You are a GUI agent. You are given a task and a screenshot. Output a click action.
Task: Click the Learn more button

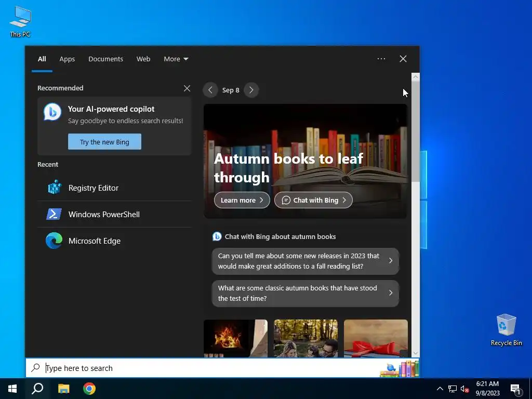click(242, 200)
